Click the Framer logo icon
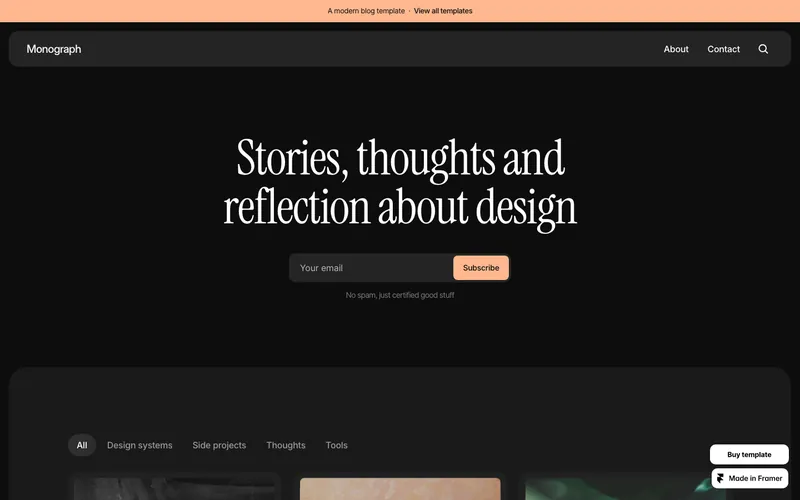This screenshot has height=500, width=800. (720, 479)
